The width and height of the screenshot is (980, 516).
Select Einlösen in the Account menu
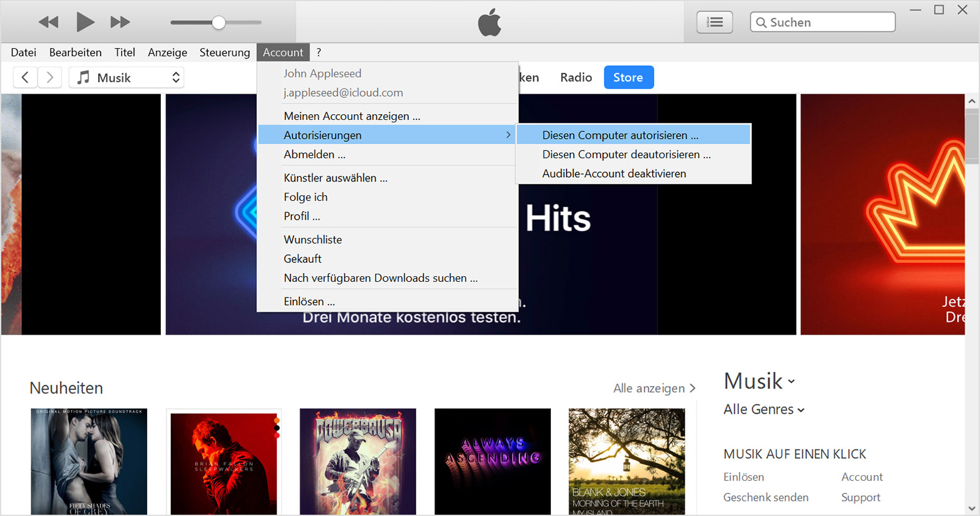[388, 301]
